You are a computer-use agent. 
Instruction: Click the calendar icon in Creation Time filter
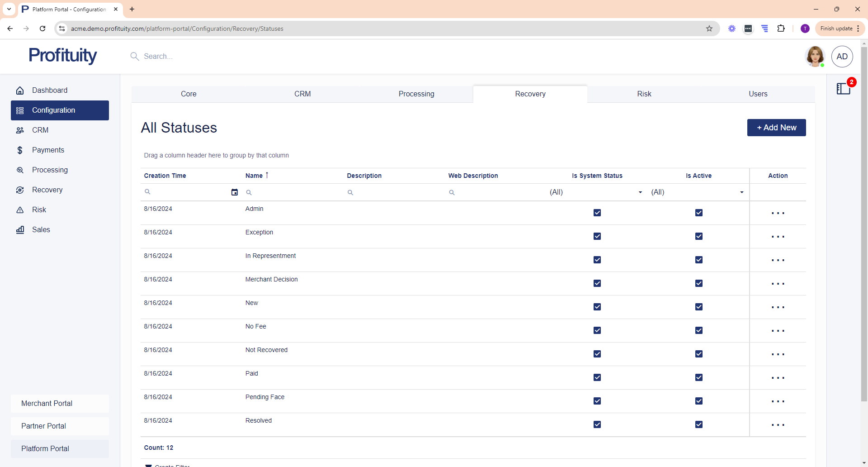coord(234,192)
